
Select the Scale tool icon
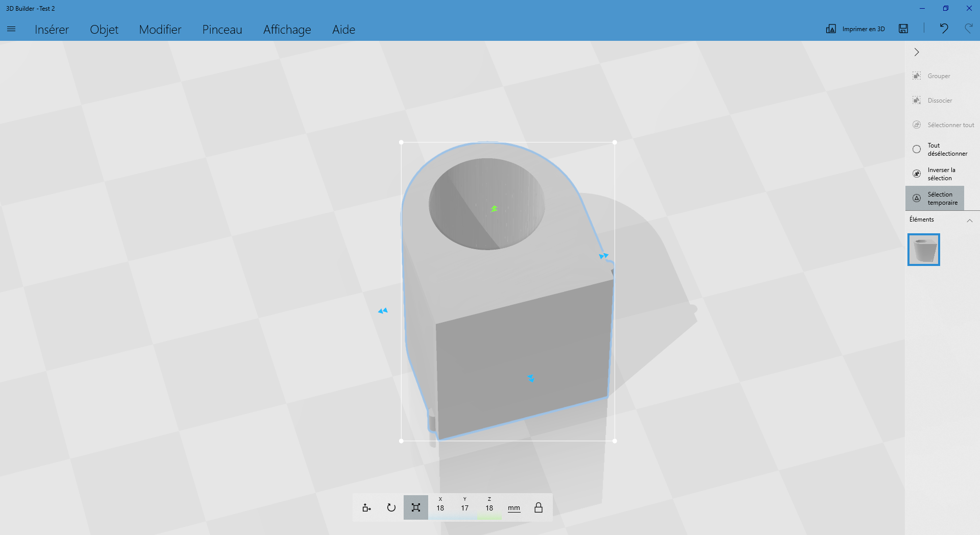tap(416, 507)
